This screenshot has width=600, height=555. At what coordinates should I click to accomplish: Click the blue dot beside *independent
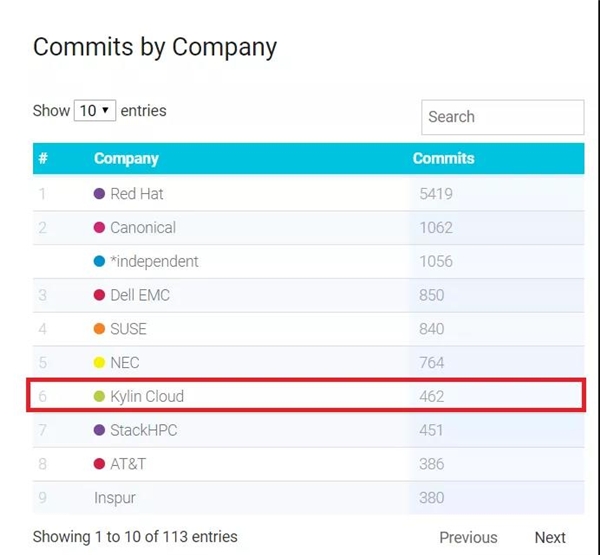pyautogui.click(x=99, y=261)
